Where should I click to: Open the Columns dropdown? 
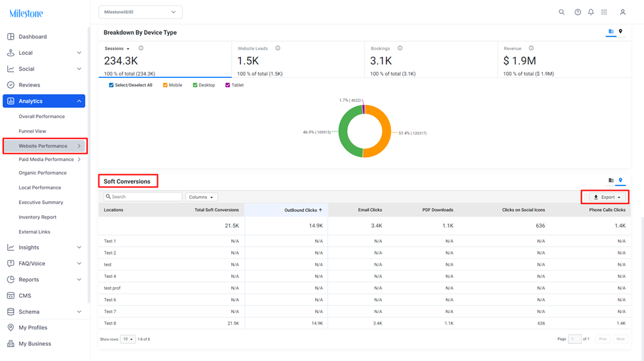201,197
